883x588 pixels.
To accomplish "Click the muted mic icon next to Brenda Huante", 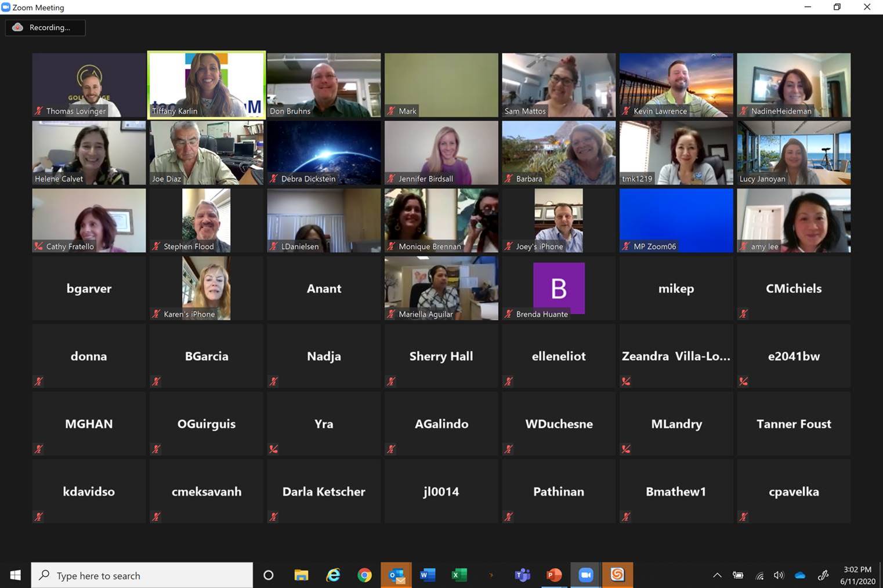I will 509,314.
